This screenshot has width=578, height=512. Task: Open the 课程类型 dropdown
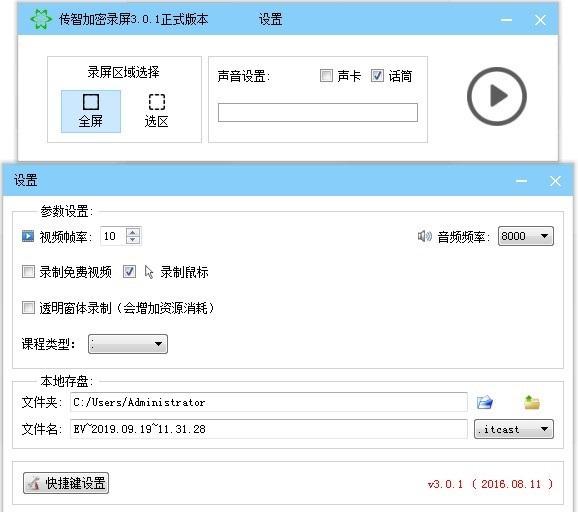pos(128,344)
